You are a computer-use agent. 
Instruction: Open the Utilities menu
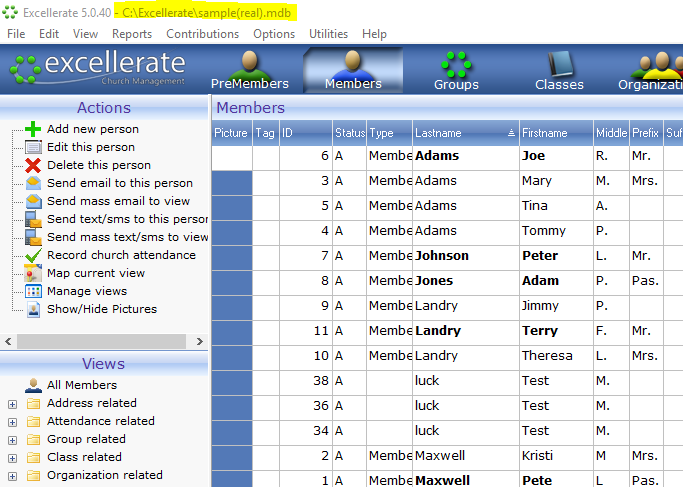click(x=328, y=34)
